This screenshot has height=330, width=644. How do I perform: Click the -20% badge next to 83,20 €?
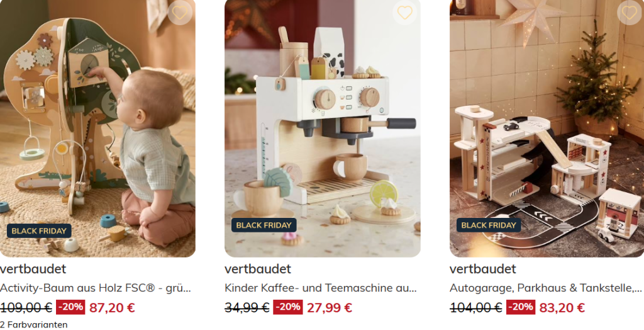click(x=520, y=307)
